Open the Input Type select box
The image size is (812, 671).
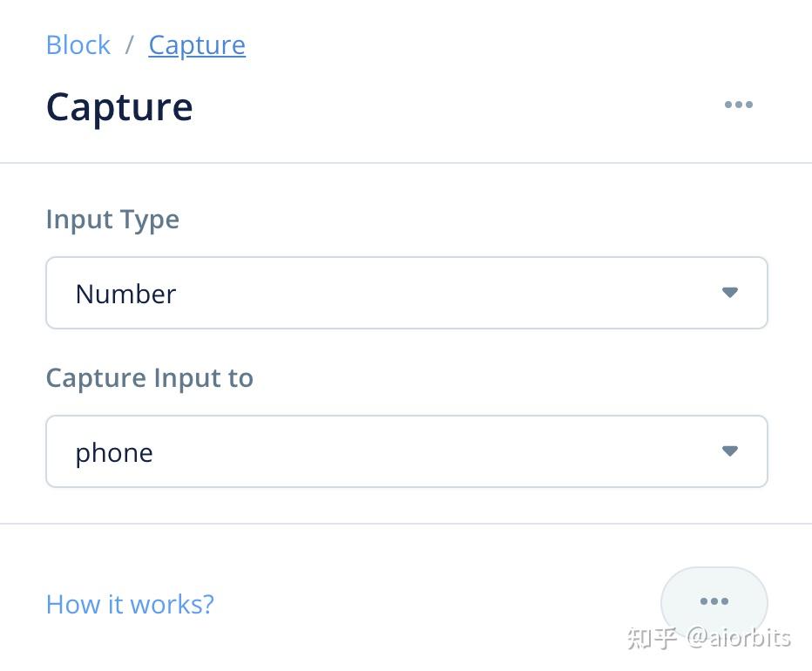(x=406, y=293)
